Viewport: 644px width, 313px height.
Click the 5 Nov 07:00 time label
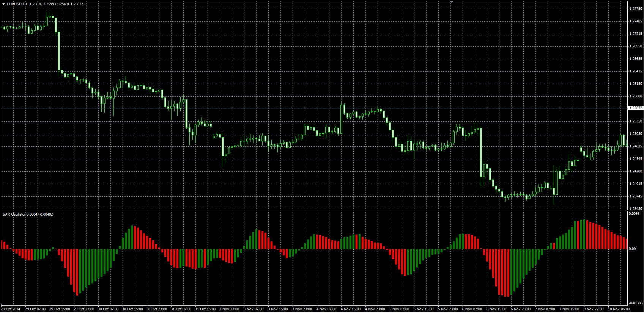[x=399, y=309]
